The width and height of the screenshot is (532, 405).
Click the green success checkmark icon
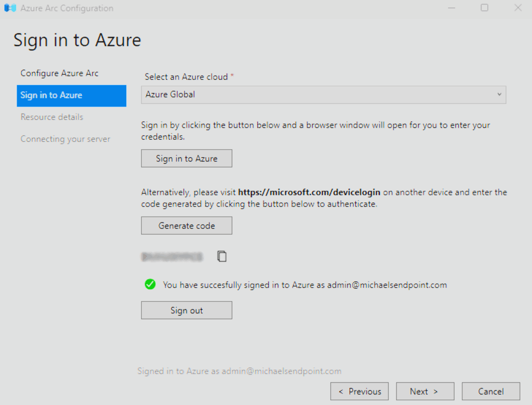tap(150, 284)
